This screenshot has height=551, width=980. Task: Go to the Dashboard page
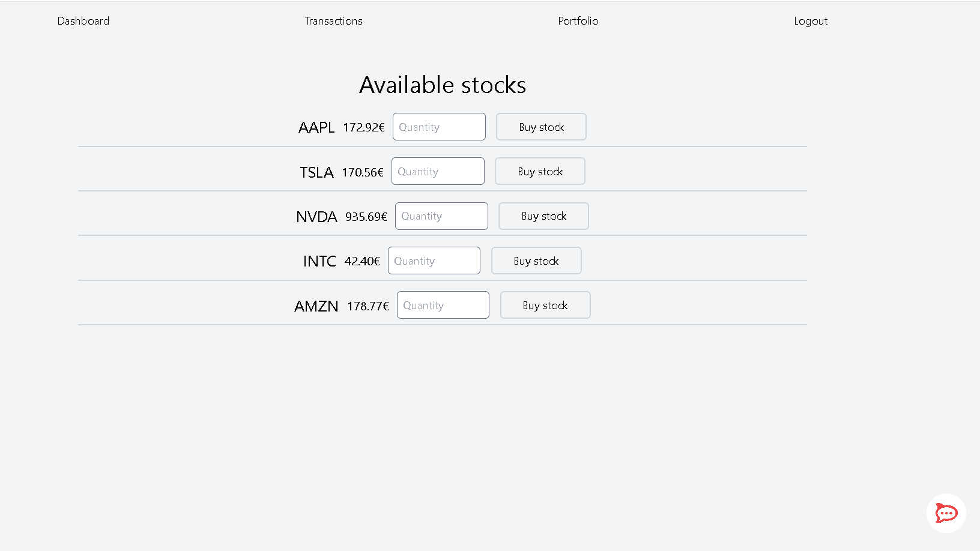click(83, 21)
